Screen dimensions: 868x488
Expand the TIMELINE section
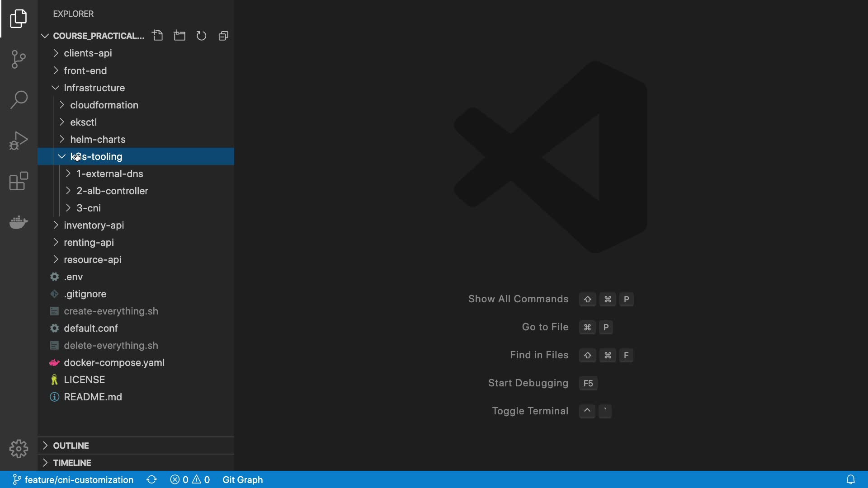(x=72, y=463)
